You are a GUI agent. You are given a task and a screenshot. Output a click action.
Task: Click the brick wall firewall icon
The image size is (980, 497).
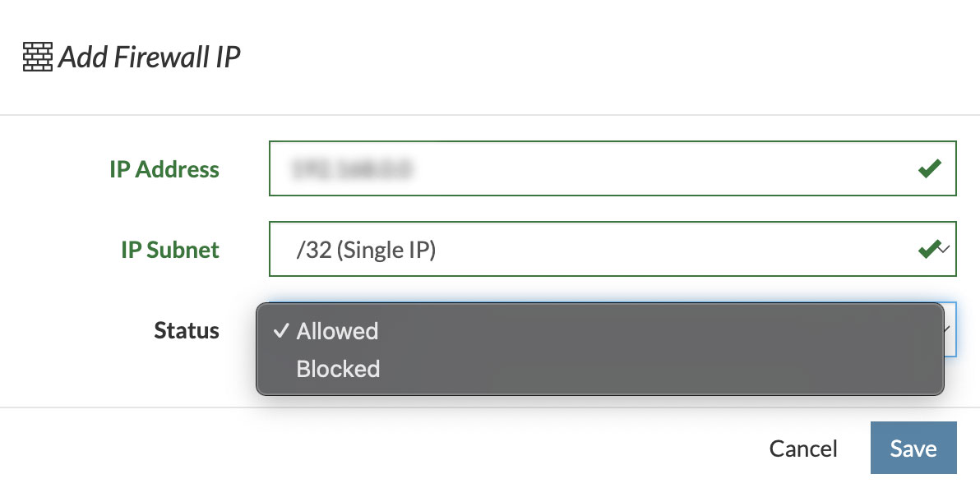click(38, 57)
